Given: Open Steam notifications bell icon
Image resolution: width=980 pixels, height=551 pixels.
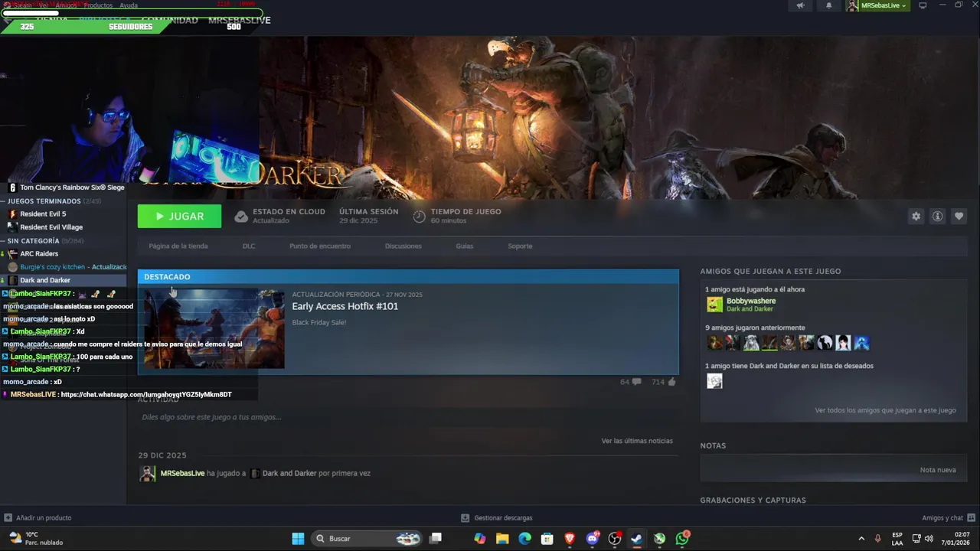Looking at the screenshot, I should (x=828, y=5).
